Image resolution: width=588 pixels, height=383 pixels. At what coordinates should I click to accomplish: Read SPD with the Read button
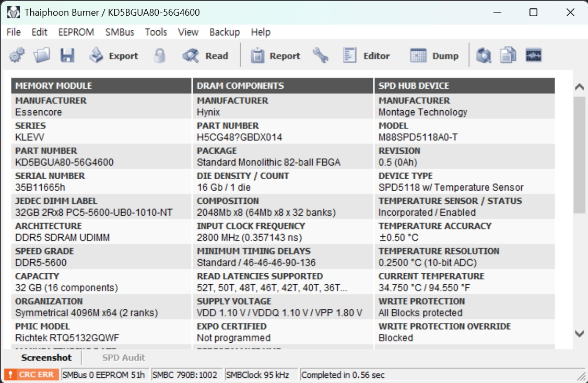point(206,55)
